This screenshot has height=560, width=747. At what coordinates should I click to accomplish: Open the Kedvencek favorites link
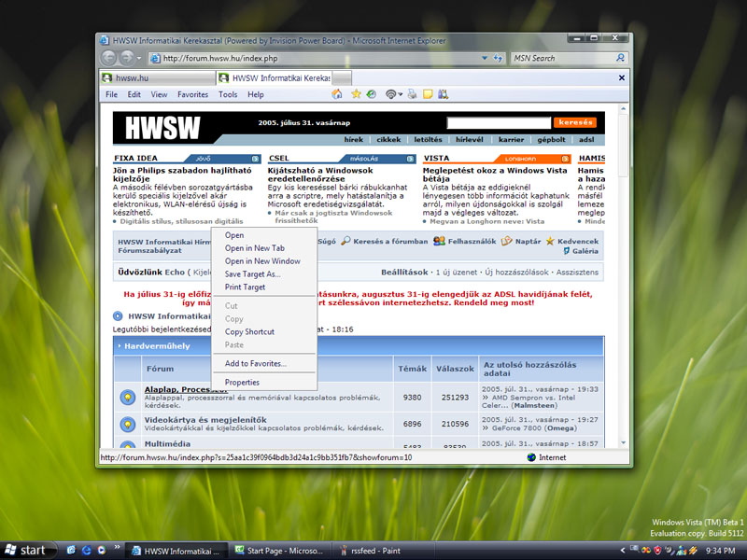point(578,242)
